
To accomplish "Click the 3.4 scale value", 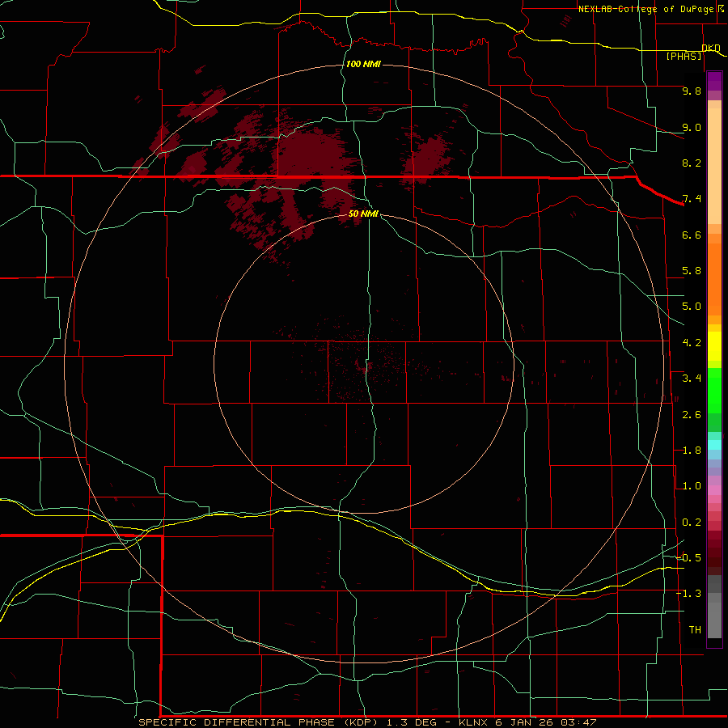I will pos(692,379).
